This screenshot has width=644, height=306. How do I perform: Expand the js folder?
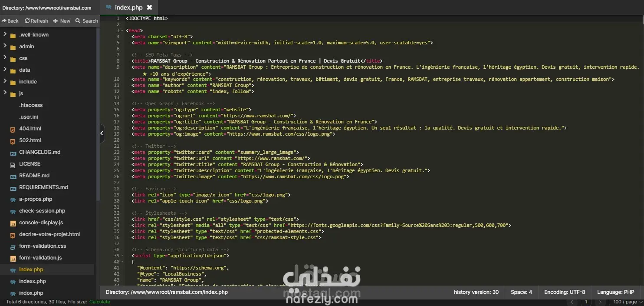pos(5,93)
